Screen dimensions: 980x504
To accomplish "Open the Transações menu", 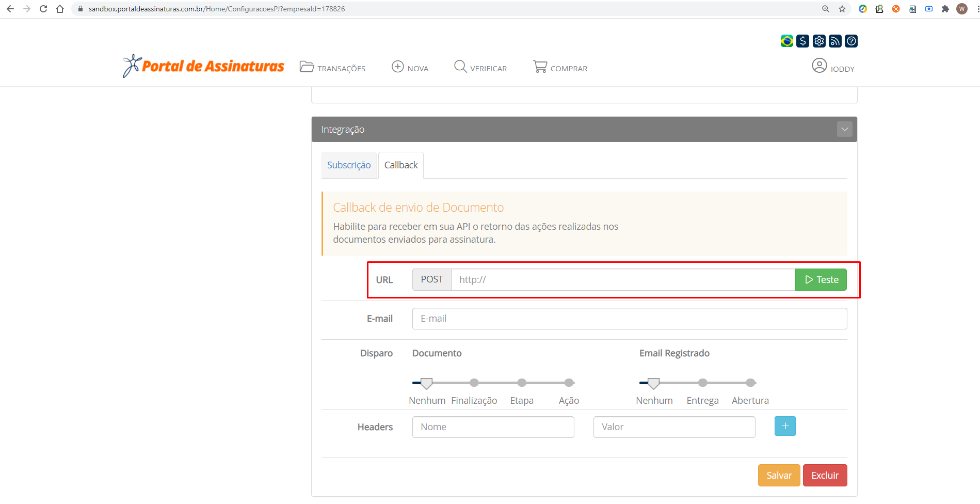I will pos(333,68).
